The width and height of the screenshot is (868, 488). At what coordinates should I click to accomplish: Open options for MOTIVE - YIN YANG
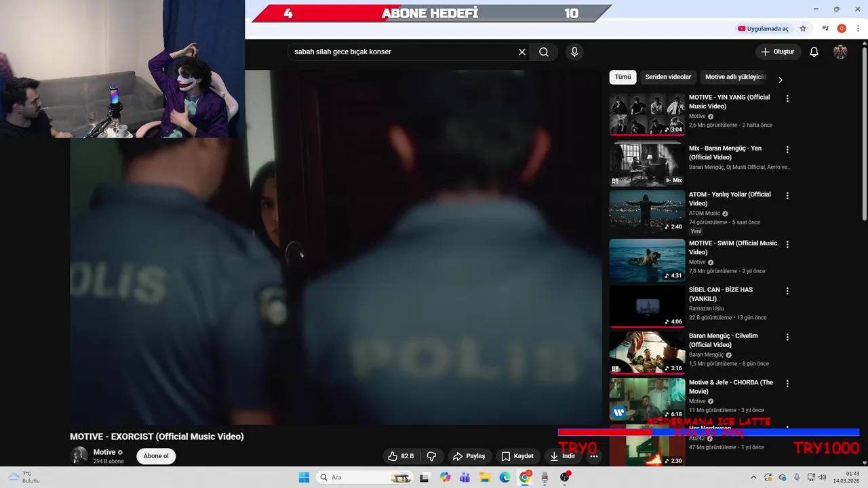pyautogui.click(x=787, y=98)
